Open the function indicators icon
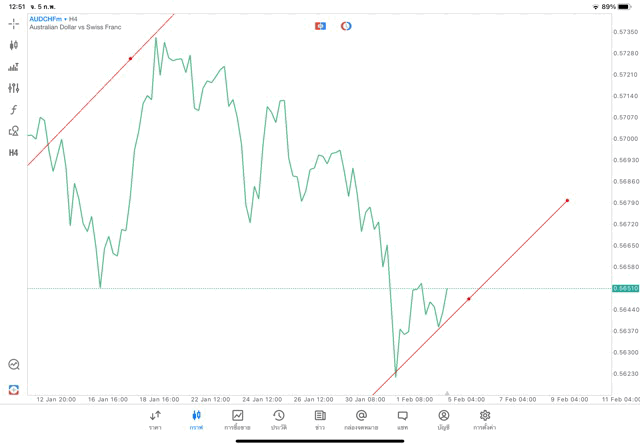Image resolution: width=640 pixels, height=447 pixels. [x=14, y=110]
